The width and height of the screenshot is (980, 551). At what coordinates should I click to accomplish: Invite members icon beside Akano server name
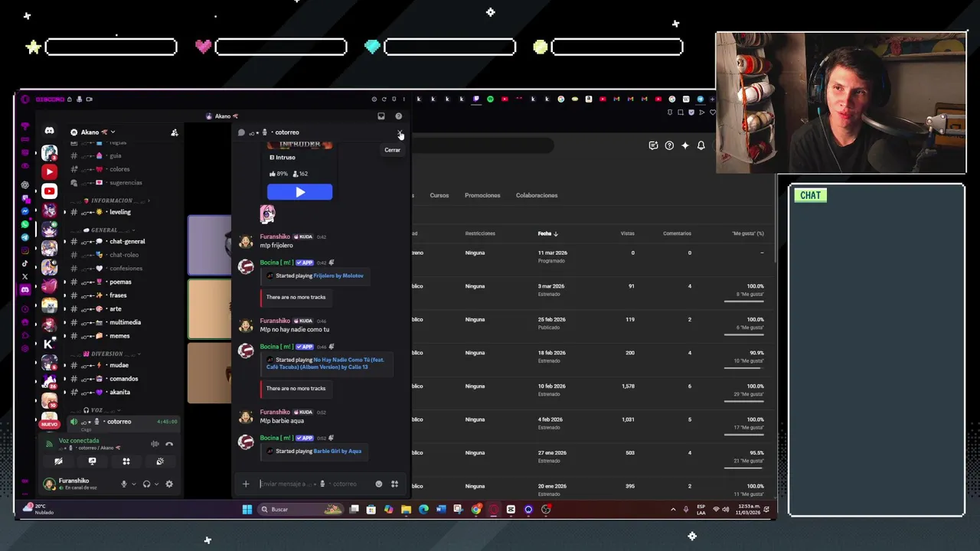click(x=175, y=132)
